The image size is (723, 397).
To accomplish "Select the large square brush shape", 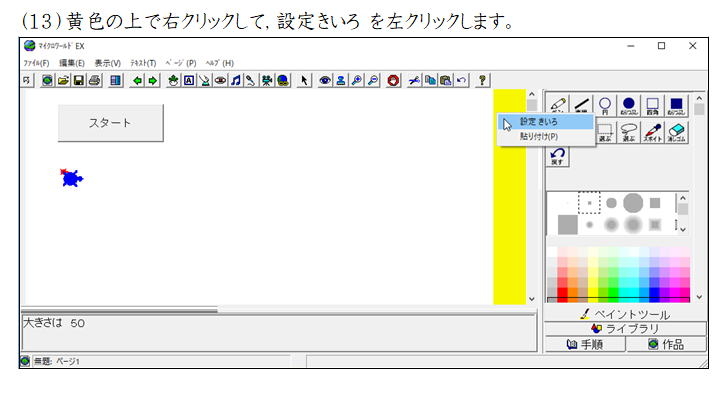I will tap(568, 225).
